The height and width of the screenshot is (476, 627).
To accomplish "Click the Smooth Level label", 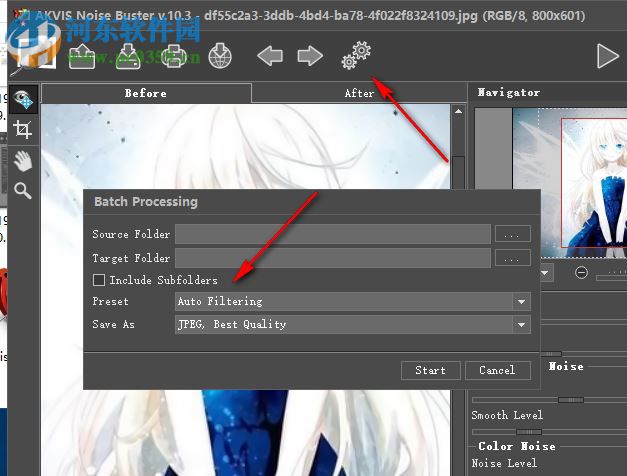I will (507, 415).
